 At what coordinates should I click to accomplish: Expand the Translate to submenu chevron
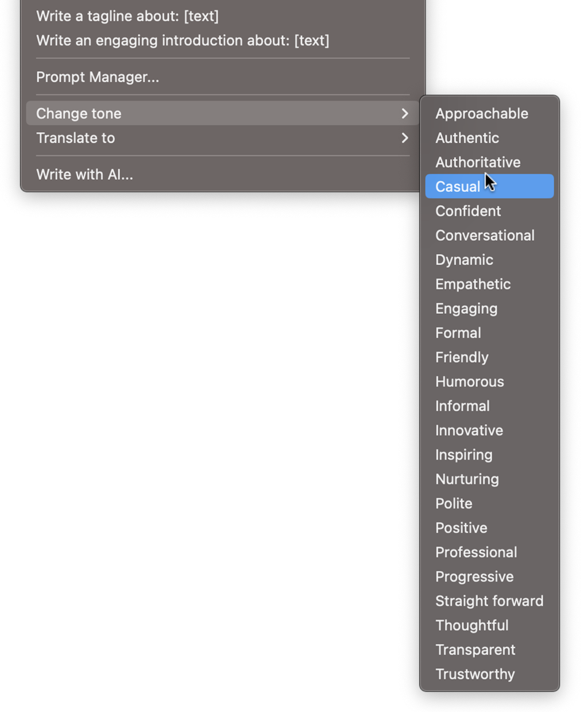coord(405,138)
